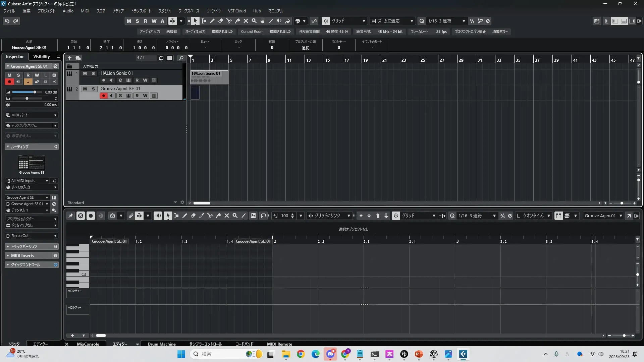
Task: Click the Add Track plus icon
Action: [70, 58]
